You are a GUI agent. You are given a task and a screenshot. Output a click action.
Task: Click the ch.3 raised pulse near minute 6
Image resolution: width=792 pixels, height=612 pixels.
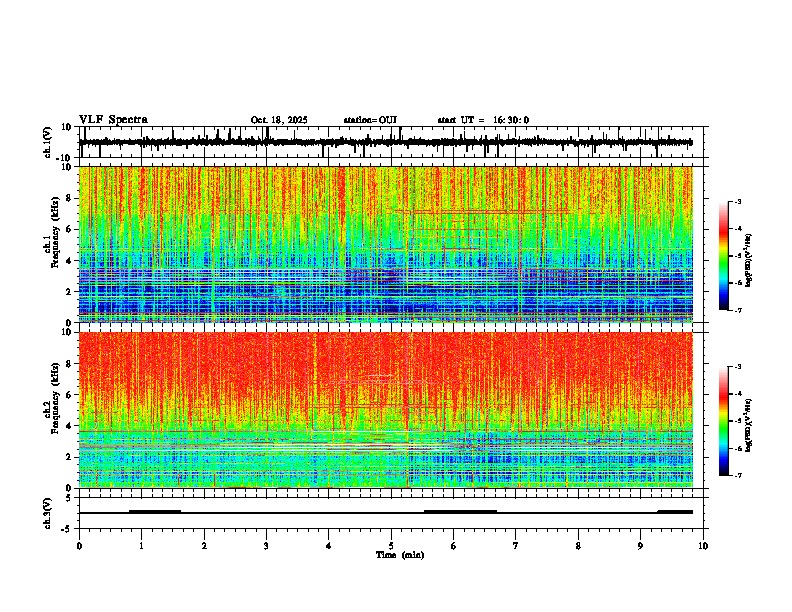[460, 512]
